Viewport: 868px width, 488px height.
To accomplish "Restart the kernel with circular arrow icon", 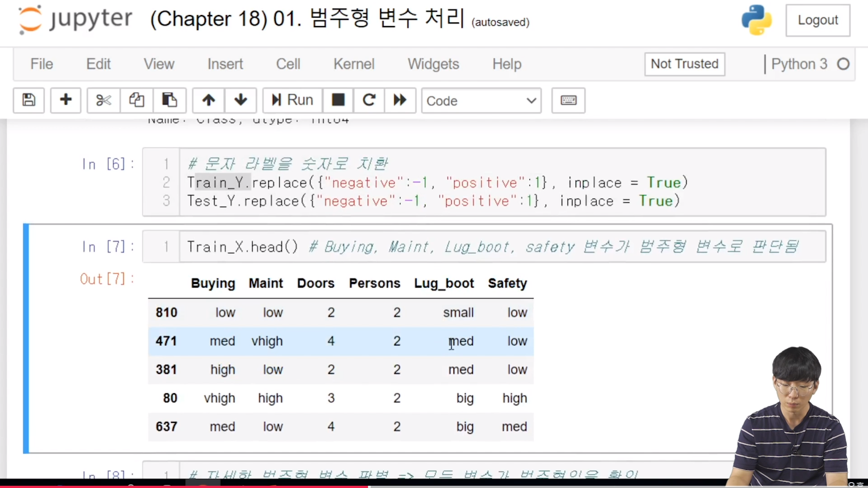I will (369, 100).
